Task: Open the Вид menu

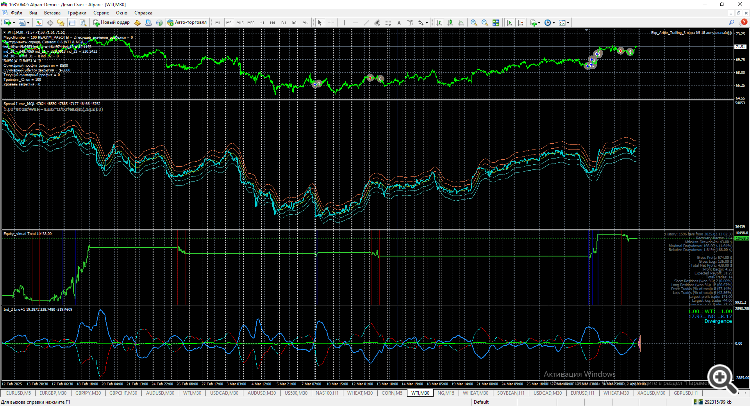Action: [33, 13]
